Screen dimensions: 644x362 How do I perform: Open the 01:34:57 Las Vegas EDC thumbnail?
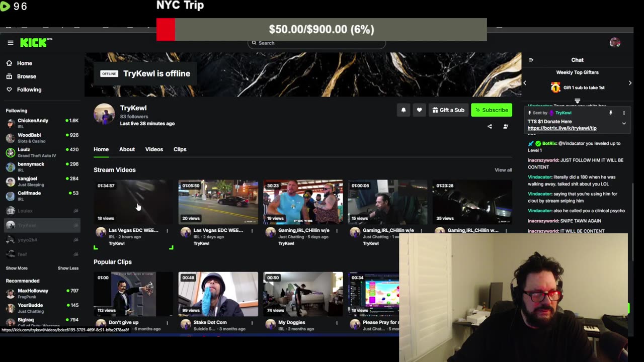[133, 202]
